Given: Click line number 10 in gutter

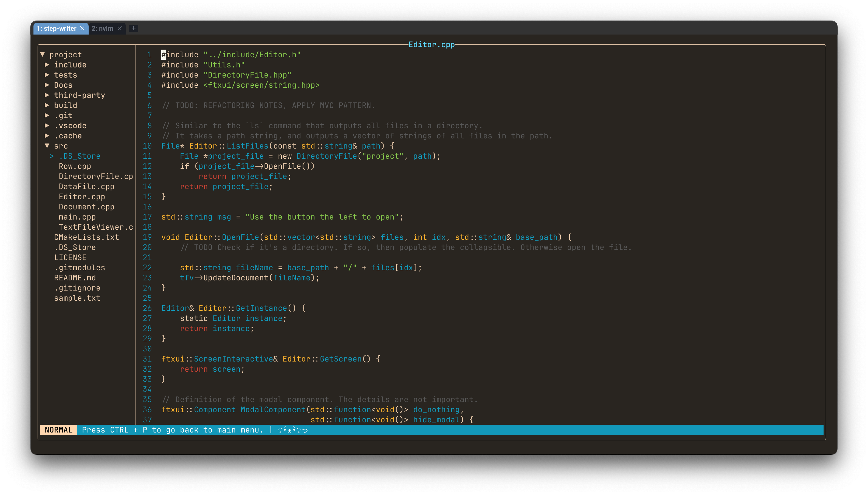Looking at the screenshot, I should pyautogui.click(x=147, y=146).
